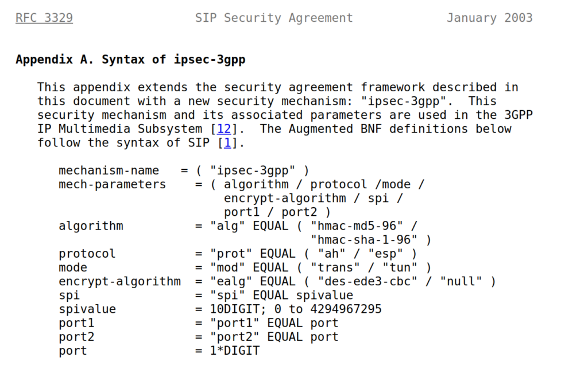Click the "trans" mode option
This screenshot has width=588, height=365.
tap(335, 267)
